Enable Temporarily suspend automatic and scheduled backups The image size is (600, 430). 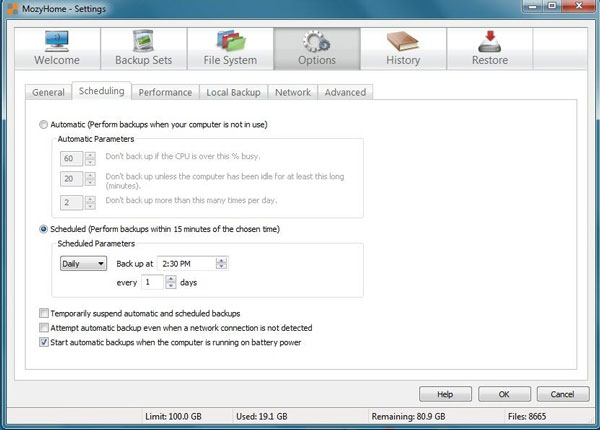click(44, 313)
